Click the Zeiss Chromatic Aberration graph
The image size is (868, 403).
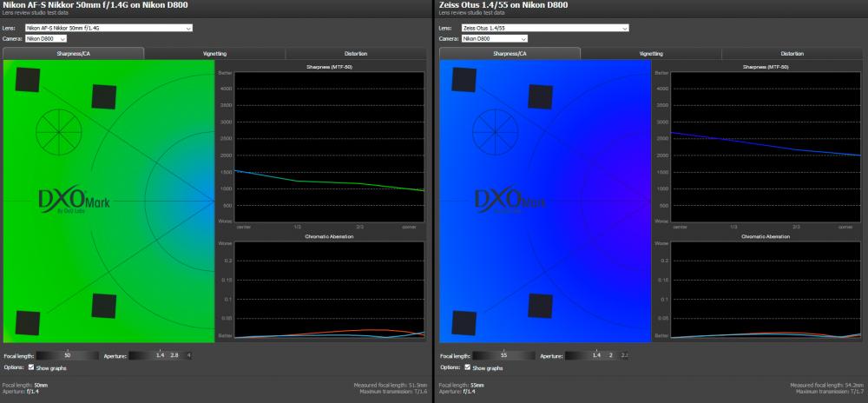[766, 289]
